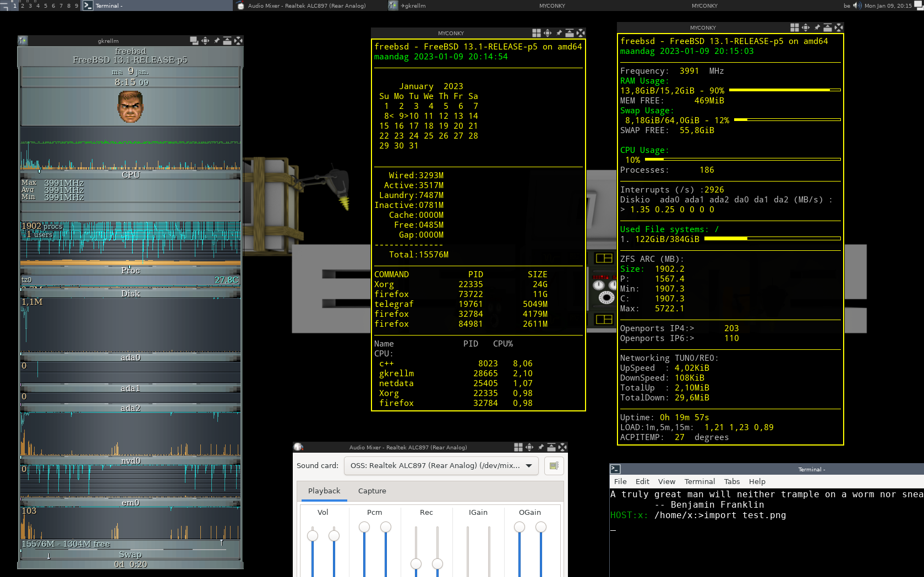Switch to the Playback tab
Screen dimensions: 924x577
(x=324, y=491)
